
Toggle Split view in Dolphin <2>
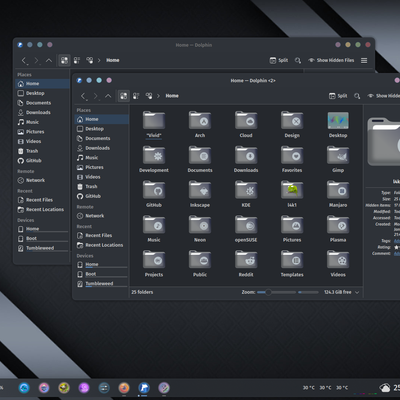click(338, 96)
